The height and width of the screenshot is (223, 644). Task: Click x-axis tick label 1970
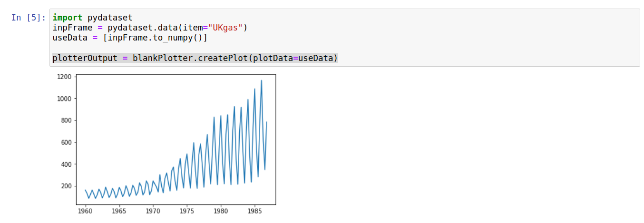tap(153, 211)
